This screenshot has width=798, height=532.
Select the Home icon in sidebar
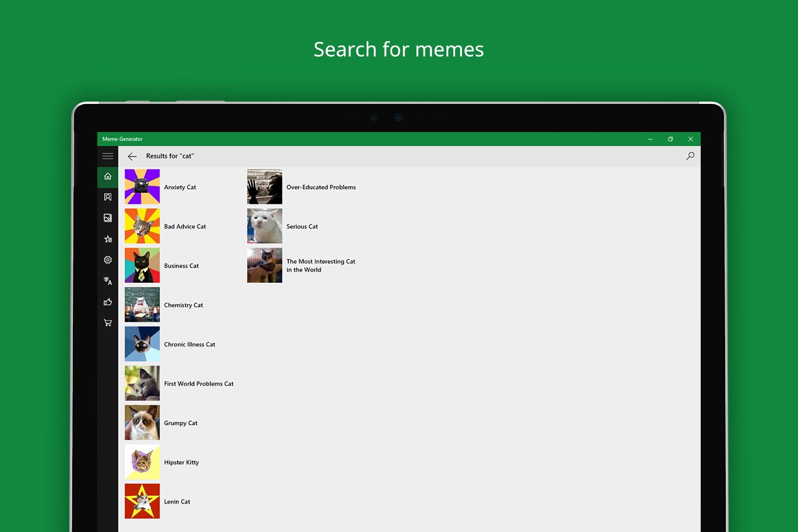tap(107, 176)
